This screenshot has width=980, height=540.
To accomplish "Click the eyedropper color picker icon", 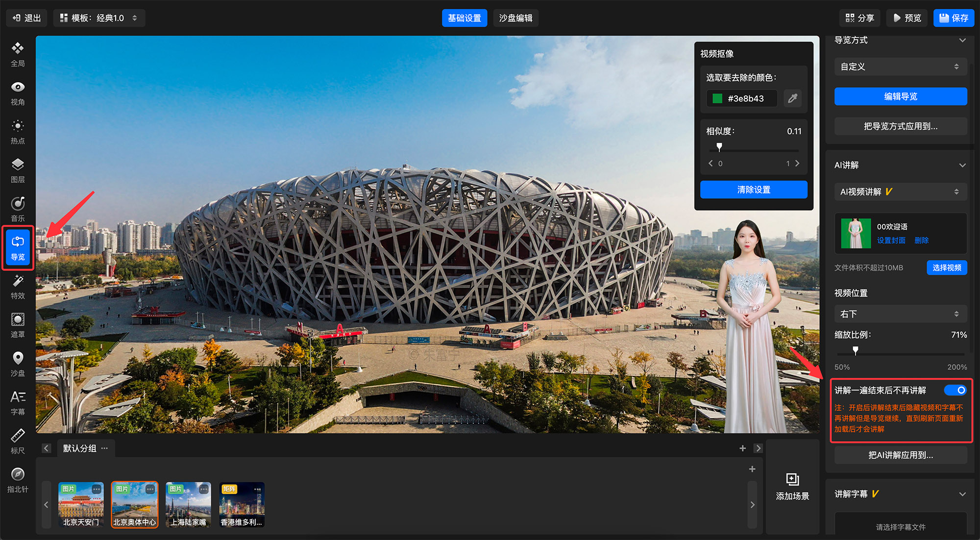I will tap(792, 98).
